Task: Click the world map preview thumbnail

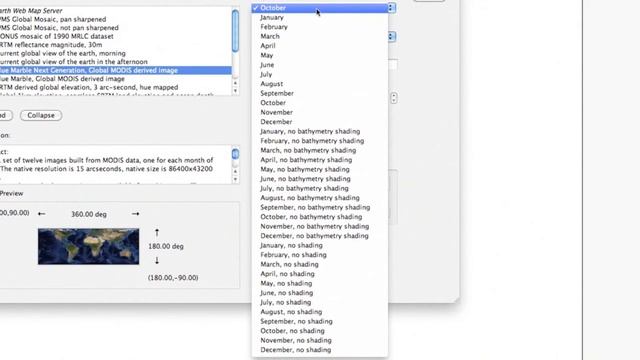Action: [89, 247]
